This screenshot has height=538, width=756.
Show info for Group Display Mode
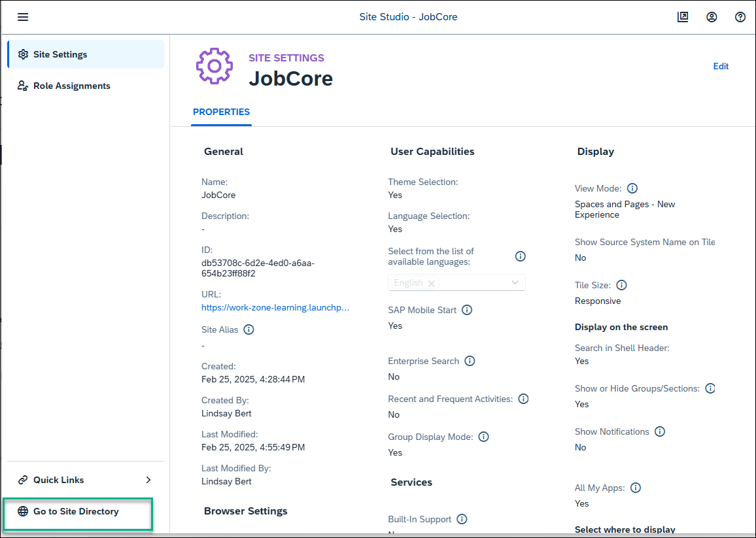(x=483, y=437)
